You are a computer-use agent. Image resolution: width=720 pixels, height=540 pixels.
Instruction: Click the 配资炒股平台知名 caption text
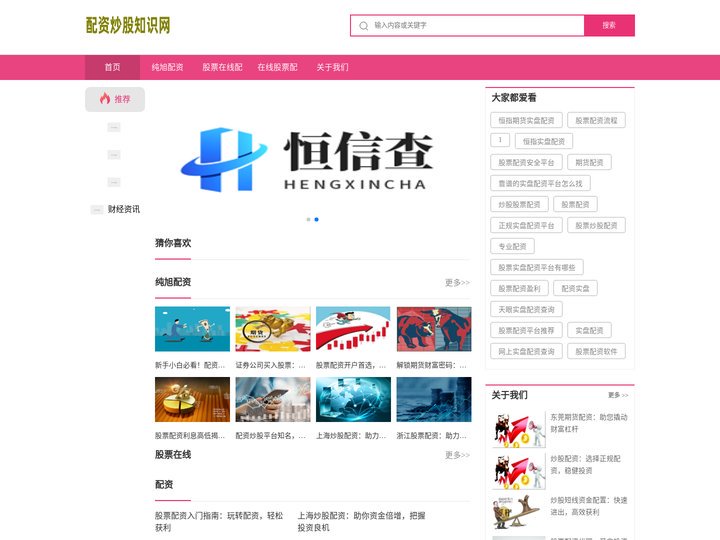[x=270, y=435]
